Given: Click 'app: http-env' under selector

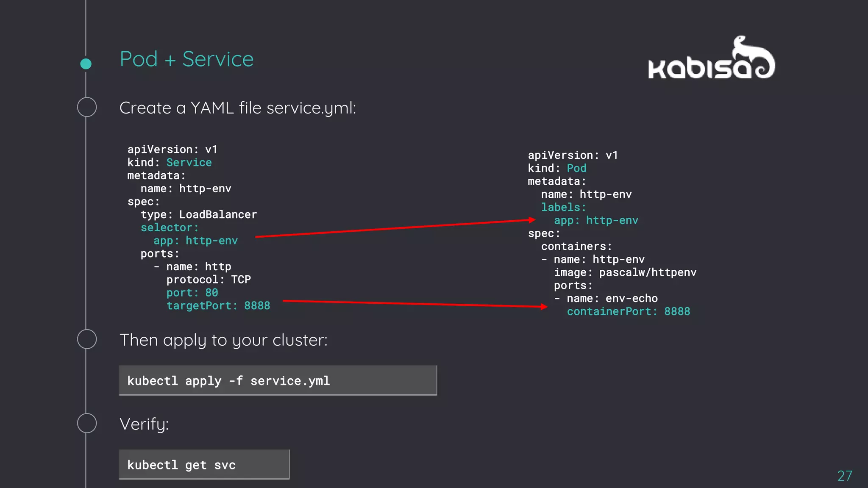Looking at the screenshot, I should [x=195, y=241].
